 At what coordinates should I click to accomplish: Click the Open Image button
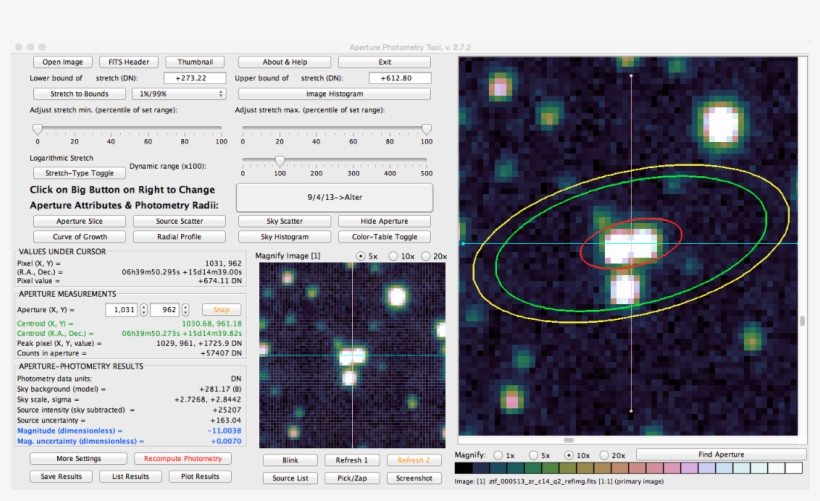click(63, 62)
